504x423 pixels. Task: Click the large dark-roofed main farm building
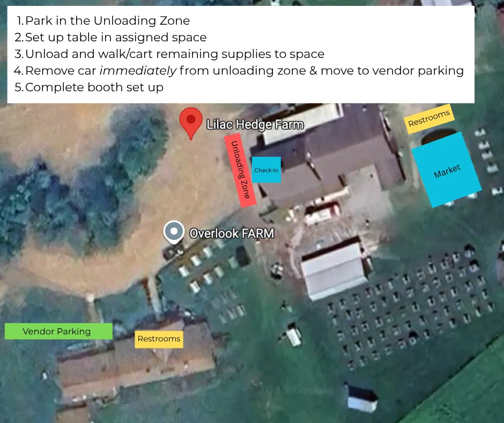(x=326, y=151)
